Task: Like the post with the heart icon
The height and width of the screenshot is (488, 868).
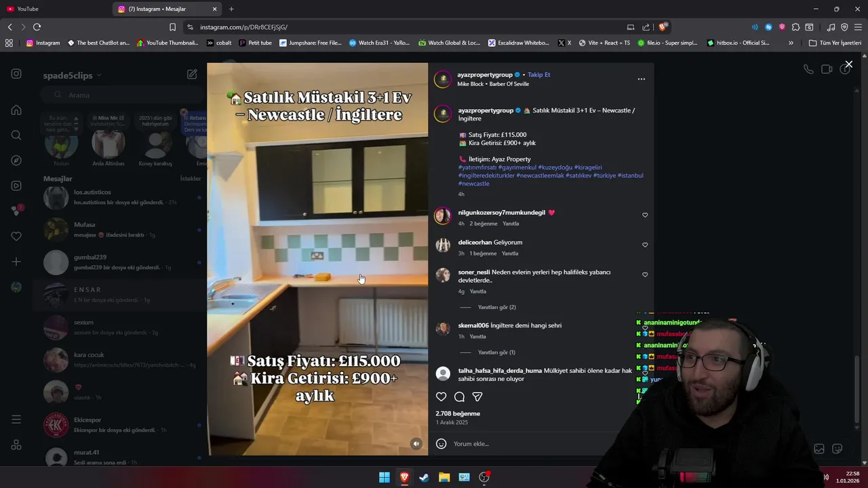Action: 441,396
